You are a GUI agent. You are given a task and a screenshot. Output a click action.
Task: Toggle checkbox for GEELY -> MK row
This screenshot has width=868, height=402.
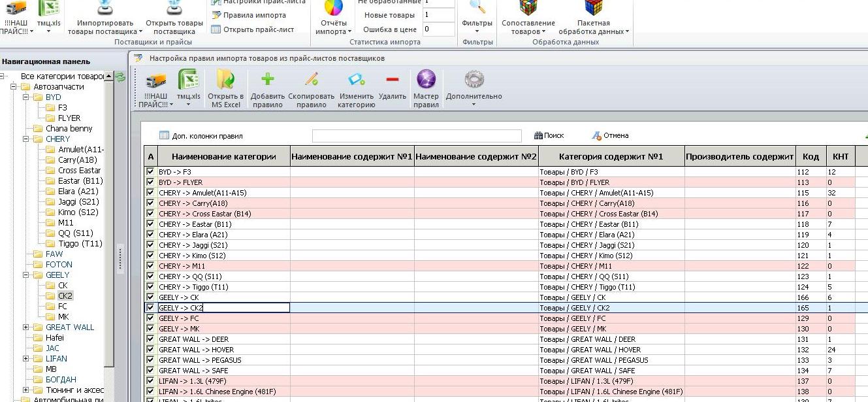coord(151,329)
